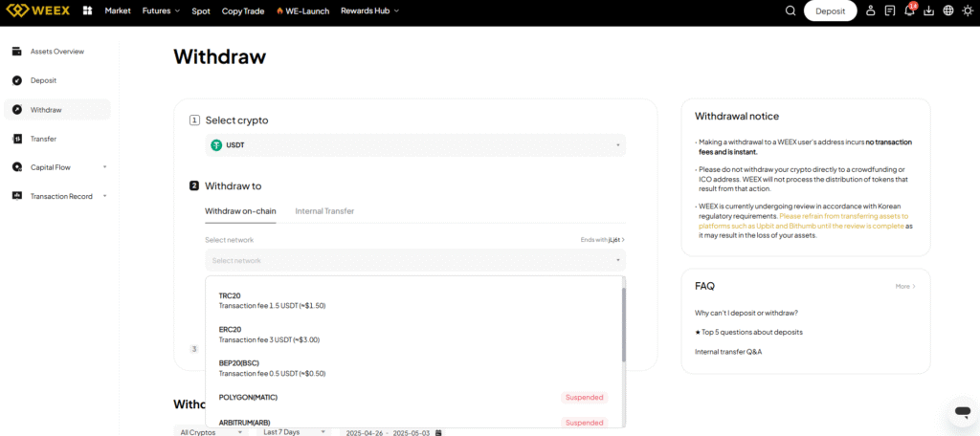Open the user profile icon
This screenshot has height=436, width=980.
coord(870,11)
